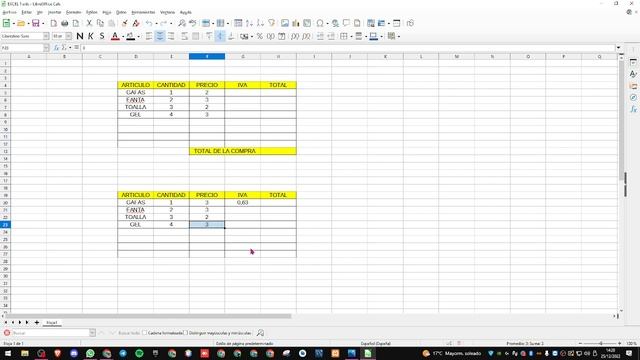Viewport: 640px width, 360px height.
Task: Click the Insert special character omega icon
Action: pos(320,23)
